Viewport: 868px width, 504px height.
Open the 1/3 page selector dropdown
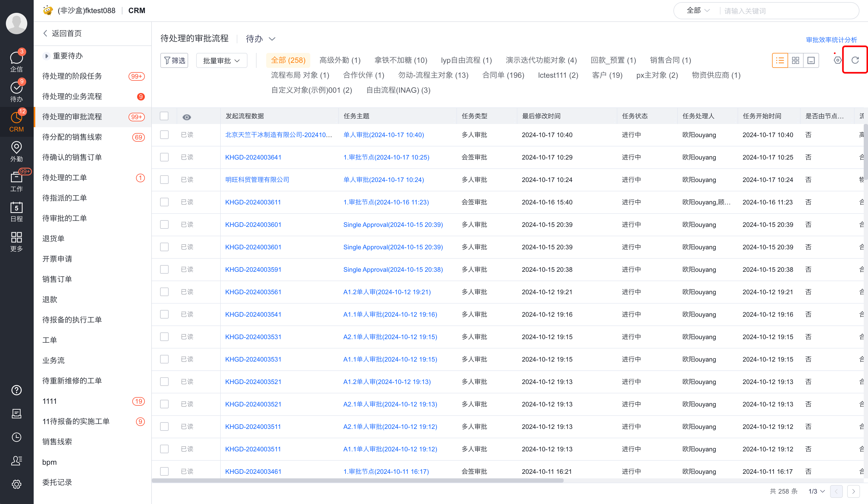[816, 491]
